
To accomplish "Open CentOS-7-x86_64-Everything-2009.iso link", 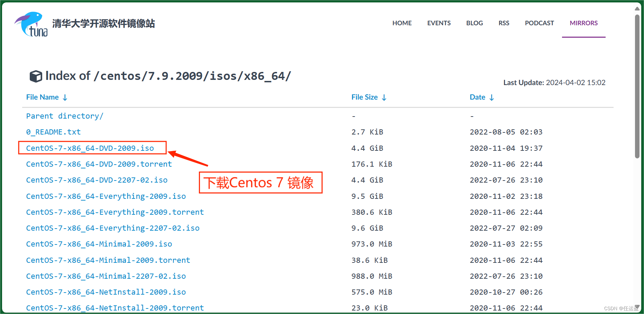I will coord(106,196).
